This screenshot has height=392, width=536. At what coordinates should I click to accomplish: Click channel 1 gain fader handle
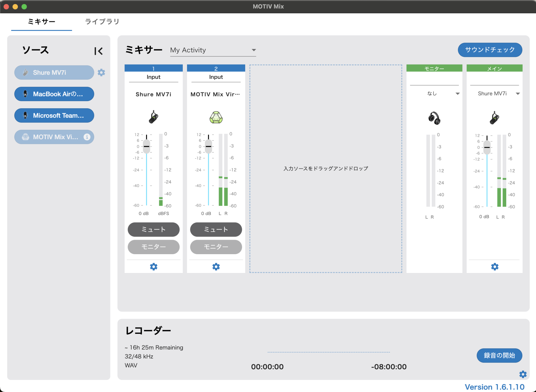tap(146, 146)
